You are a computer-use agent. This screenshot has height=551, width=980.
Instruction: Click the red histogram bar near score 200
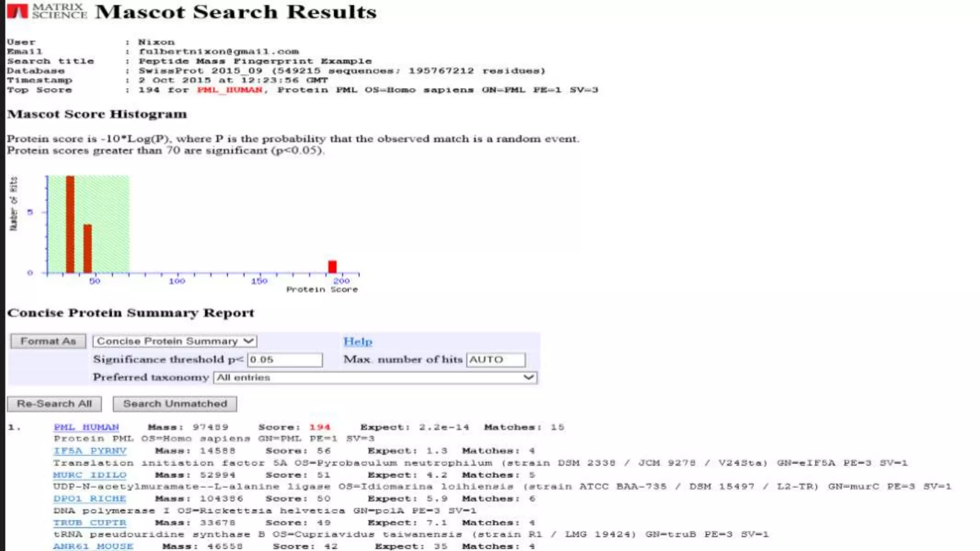332,266
